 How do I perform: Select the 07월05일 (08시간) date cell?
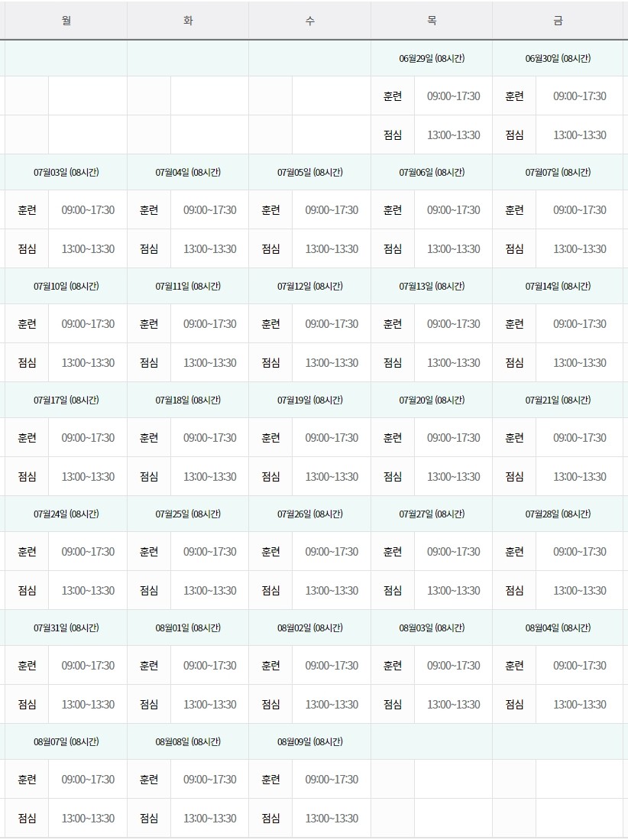(309, 173)
